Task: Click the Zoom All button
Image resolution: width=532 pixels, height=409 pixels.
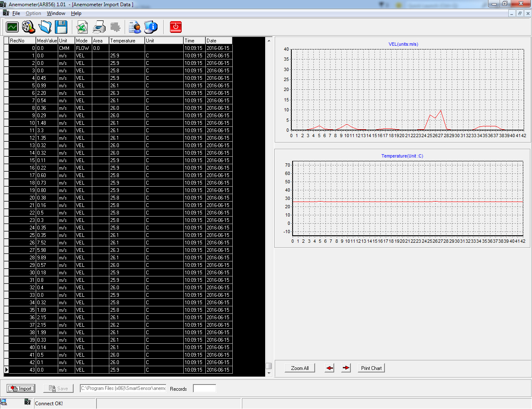Action: click(300, 368)
